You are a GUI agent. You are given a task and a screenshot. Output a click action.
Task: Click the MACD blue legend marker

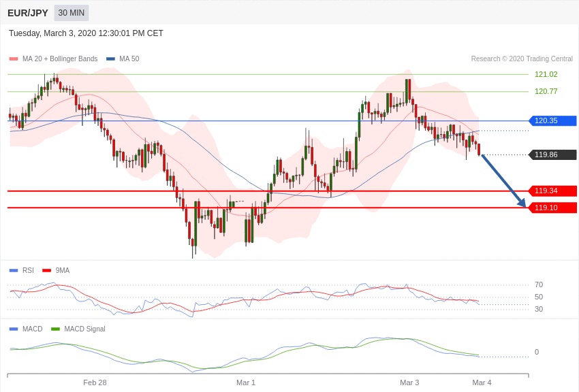tap(14, 329)
